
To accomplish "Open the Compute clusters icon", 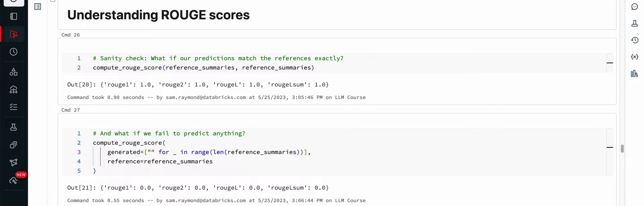I will tap(14, 90).
